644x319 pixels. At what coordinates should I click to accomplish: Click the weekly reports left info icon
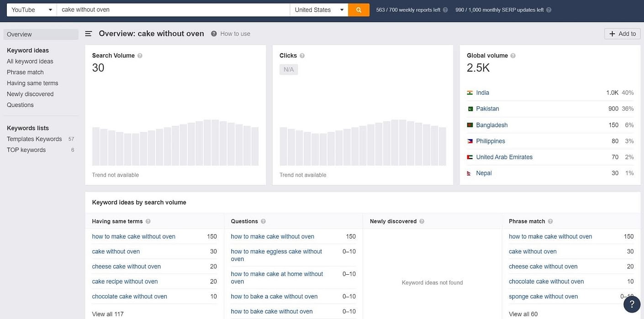click(x=445, y=9)
